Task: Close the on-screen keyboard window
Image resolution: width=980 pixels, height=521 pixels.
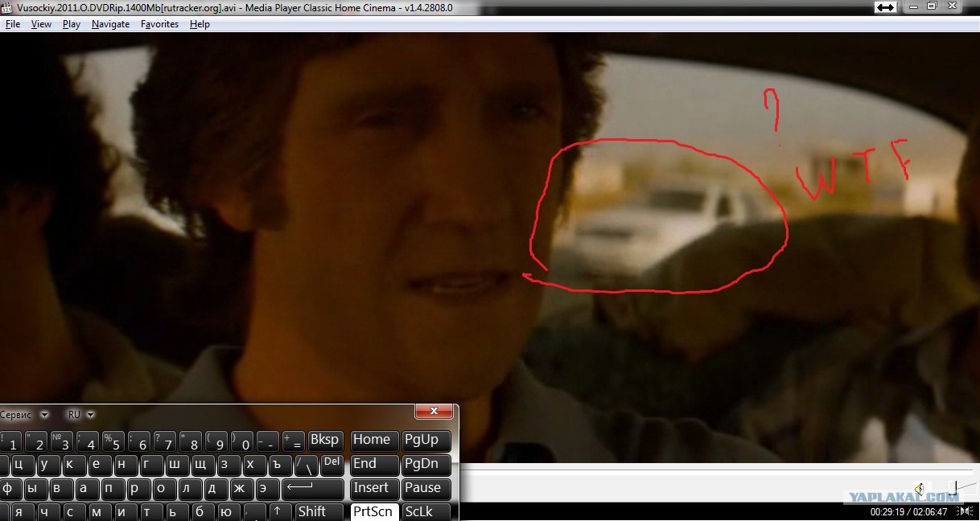Action: tap(434, 412)
